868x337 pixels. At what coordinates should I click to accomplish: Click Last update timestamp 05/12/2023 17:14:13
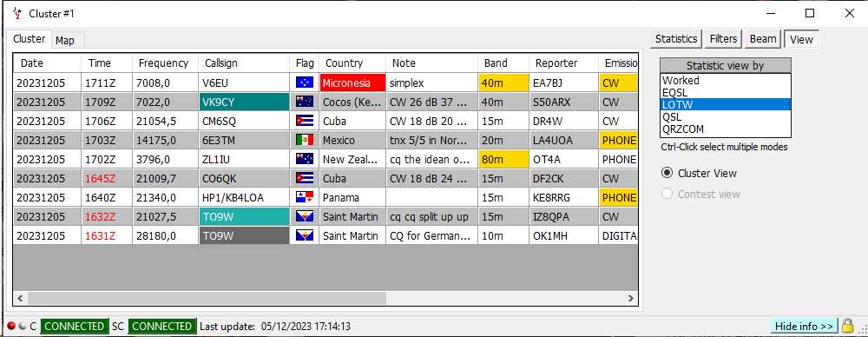tap(306, 326)
